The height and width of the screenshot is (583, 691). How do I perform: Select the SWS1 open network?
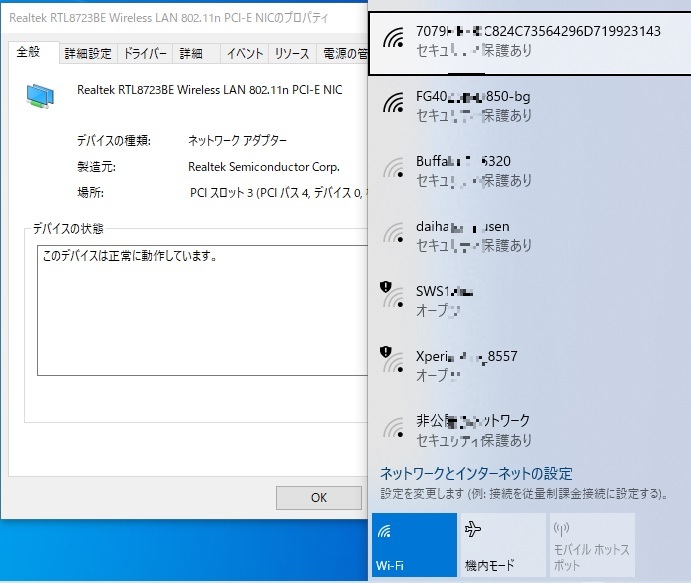point(530,301)
